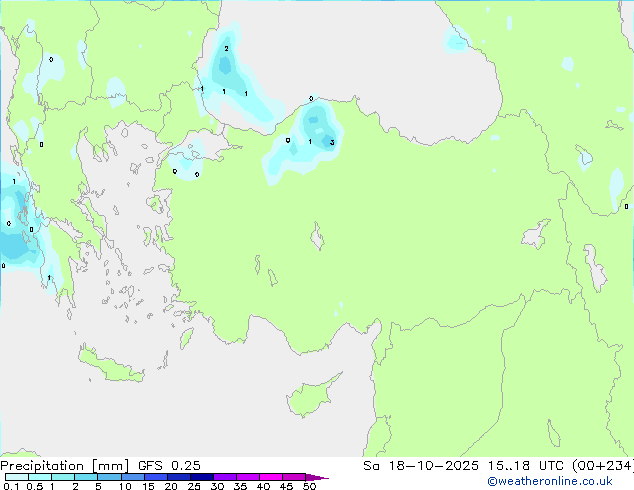Image resolution: width=634 pixels, height=490 pixels.
Task: Click the '15..18 UTC' time range text
Action: point(526,466)
